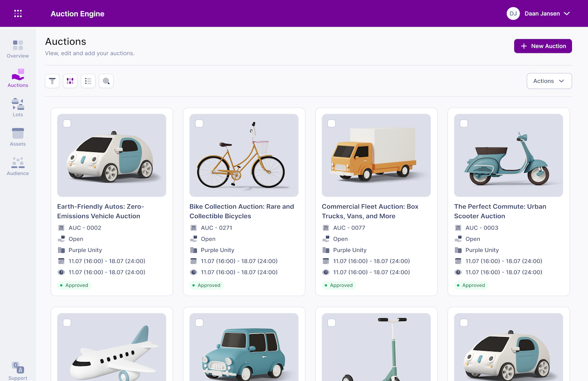Click the status icon on Urban Scooter card
This screenshot has height=381, width=588.
point(458,239)
